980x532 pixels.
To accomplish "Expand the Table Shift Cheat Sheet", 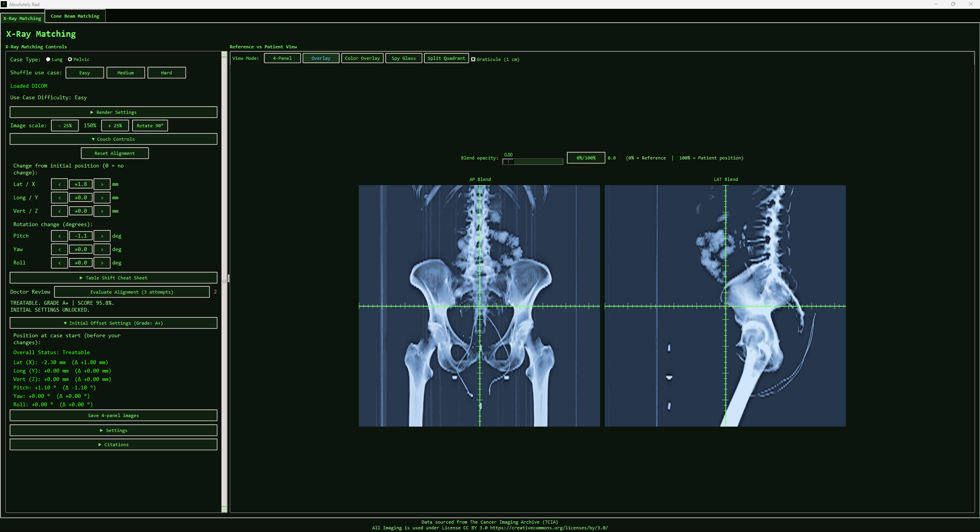I will point(113,277).
